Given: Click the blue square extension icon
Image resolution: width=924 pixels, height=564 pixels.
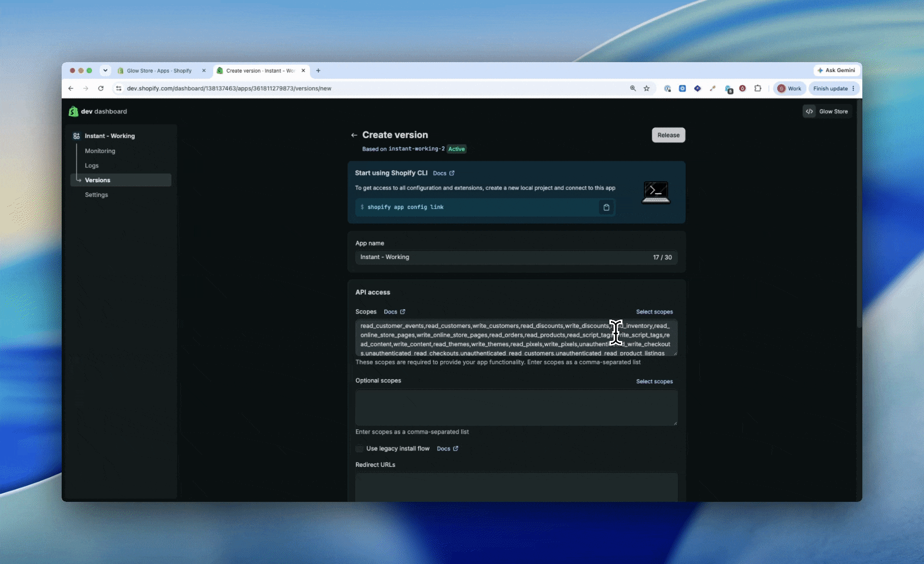Looking at the screenshot, I should [x=682, y=88].
